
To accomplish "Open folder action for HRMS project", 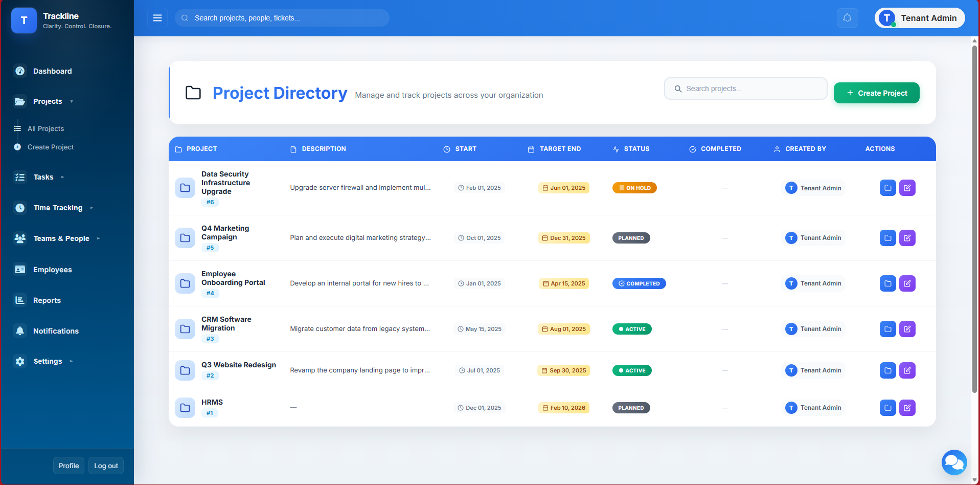I will 887,408.
